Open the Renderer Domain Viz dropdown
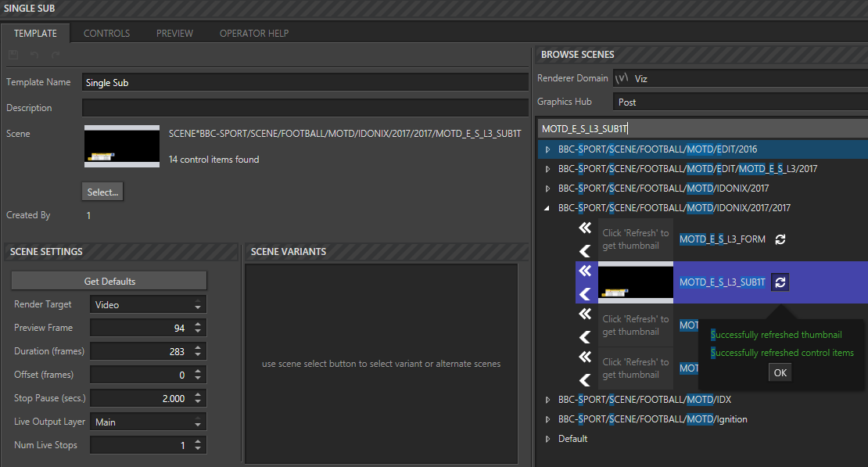The height and width of the screenshot is (467, 868). click(740, 78)
